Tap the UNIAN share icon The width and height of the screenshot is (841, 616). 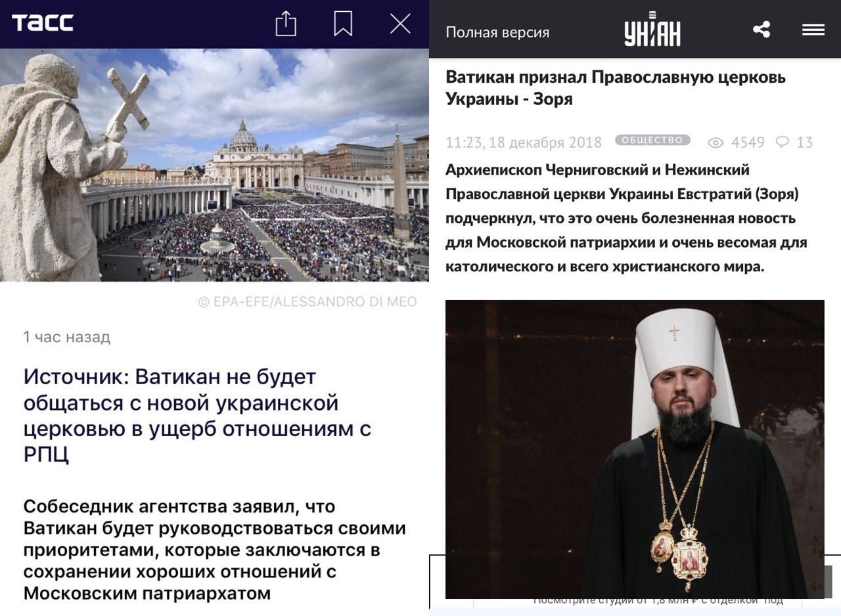point(761,30)
